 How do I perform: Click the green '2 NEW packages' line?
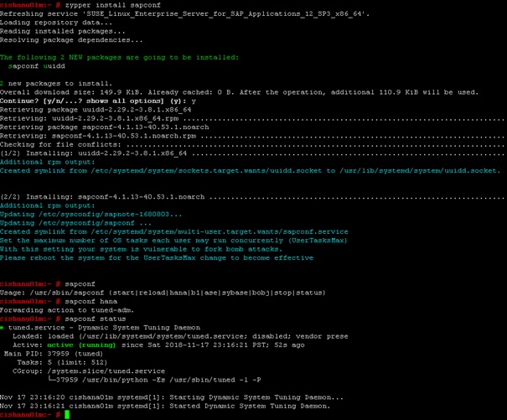click(119, 57)
